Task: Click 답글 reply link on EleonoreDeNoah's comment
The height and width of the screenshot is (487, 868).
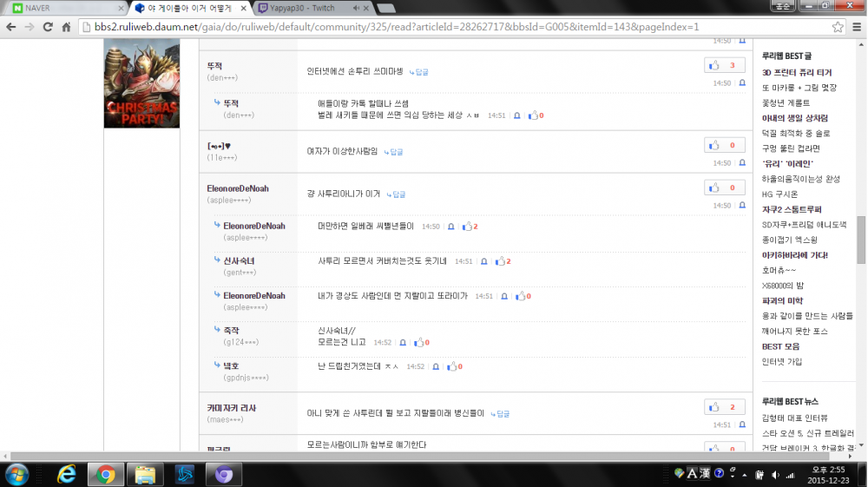Action: pos(395,194)
